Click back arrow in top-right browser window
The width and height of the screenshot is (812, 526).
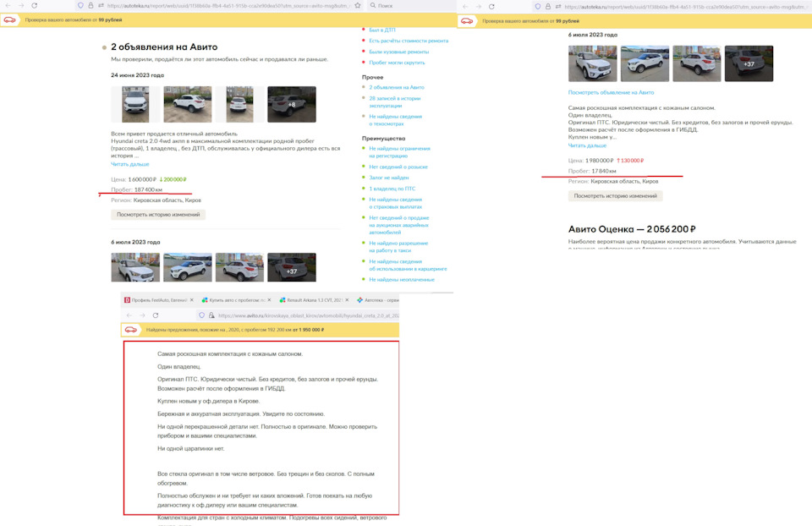tap(465, 7)
